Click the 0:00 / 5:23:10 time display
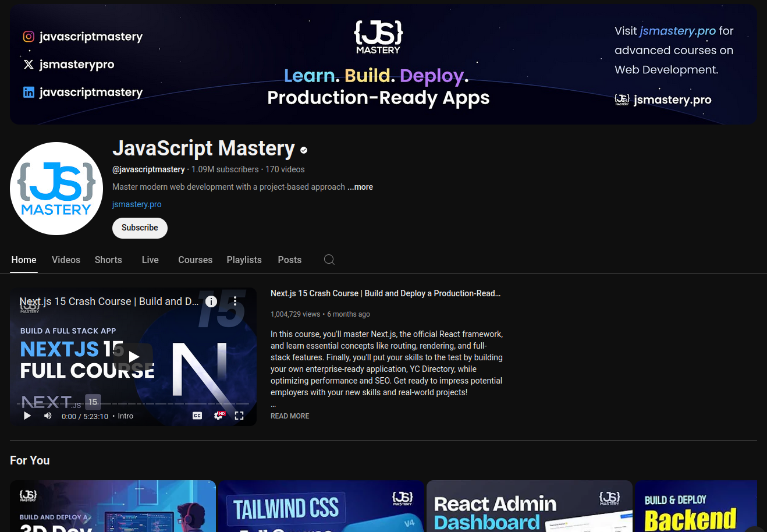This screenshot has width=767, height=532. (85, 416)
